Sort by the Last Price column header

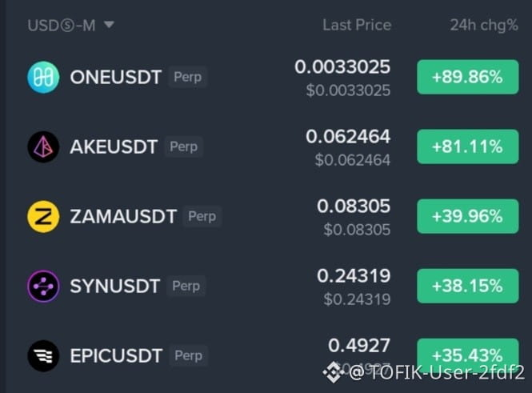point(357,25)
